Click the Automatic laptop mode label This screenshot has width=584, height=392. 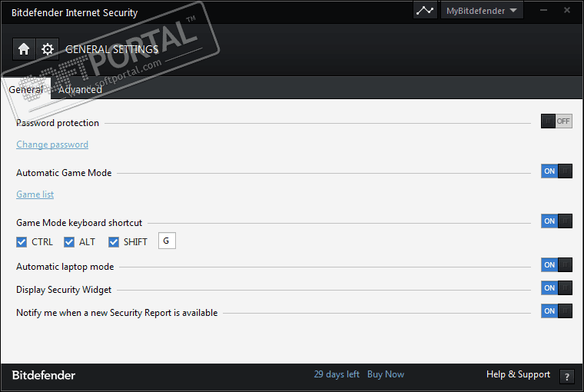(x=65, y=267)
